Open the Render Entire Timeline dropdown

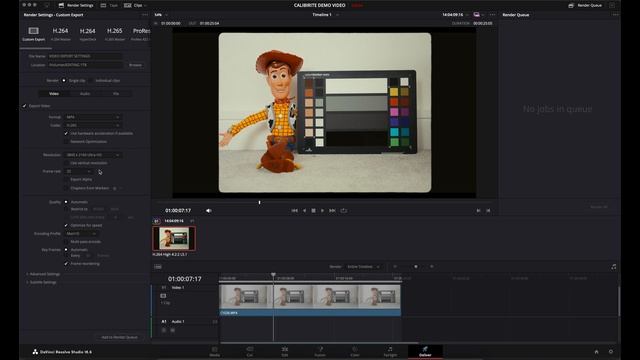(x=363, y=267)
